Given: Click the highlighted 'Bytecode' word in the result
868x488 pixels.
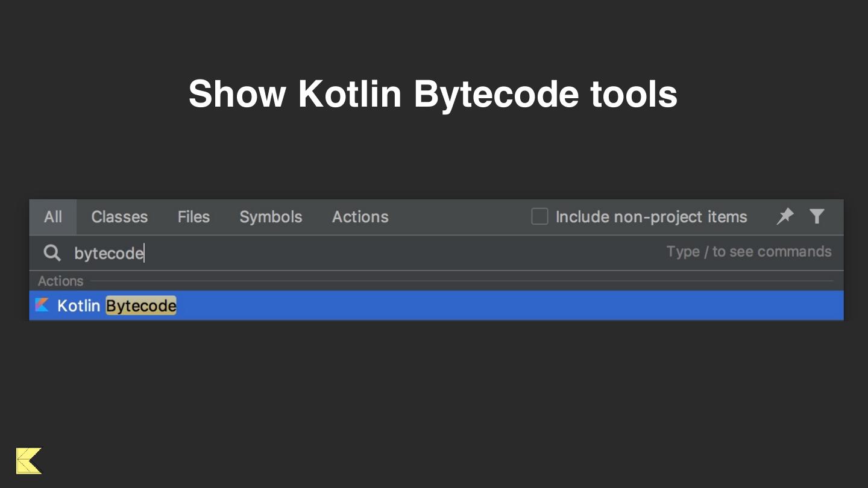Looking at the screenshot, I should tap(141, 306).
